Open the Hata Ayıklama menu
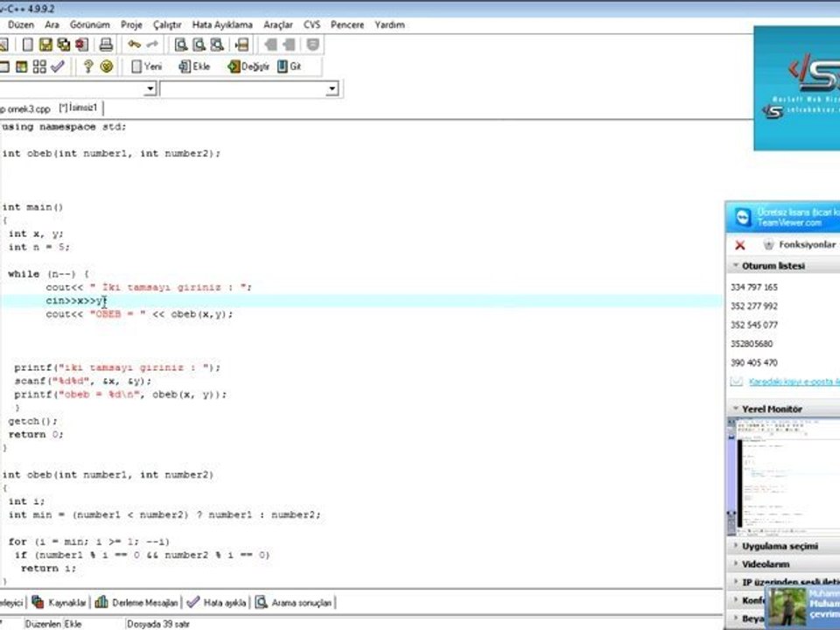 [222, 24]
